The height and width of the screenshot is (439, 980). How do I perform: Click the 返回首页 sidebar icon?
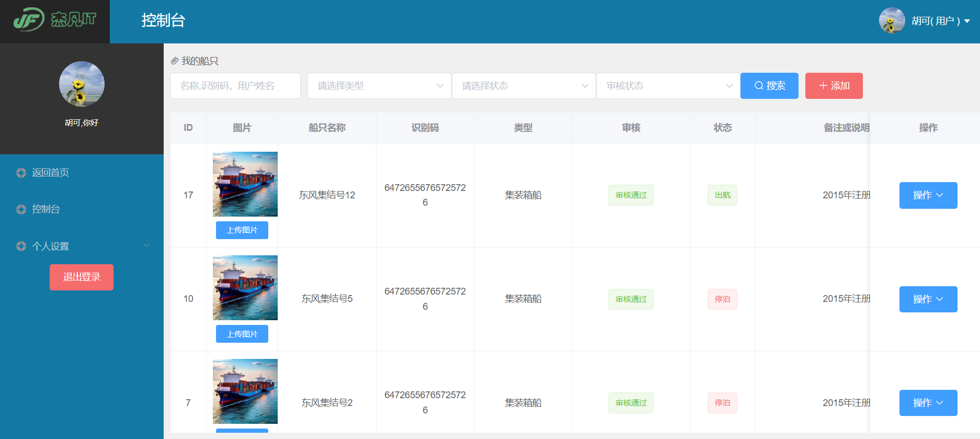pos(21,173)
